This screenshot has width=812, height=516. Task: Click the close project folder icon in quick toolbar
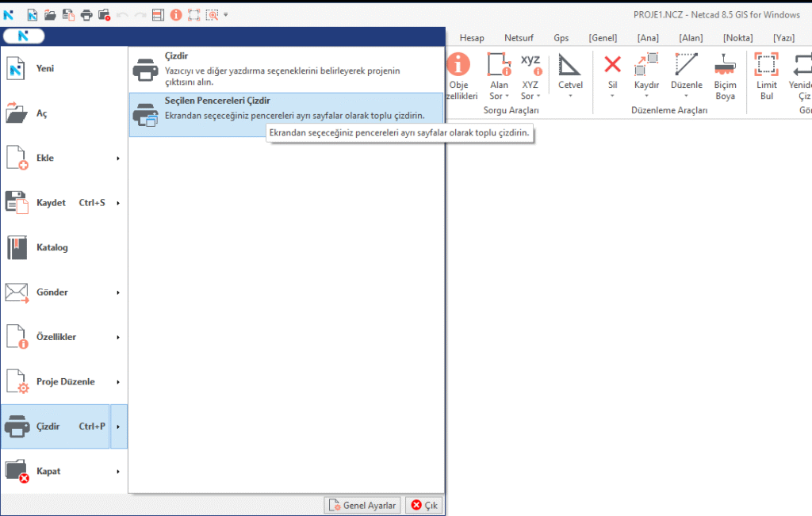(104, 15)
